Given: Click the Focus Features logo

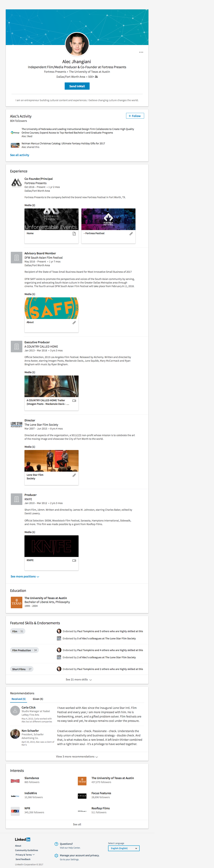Looking at the screenshot, I should pos(82,796).
